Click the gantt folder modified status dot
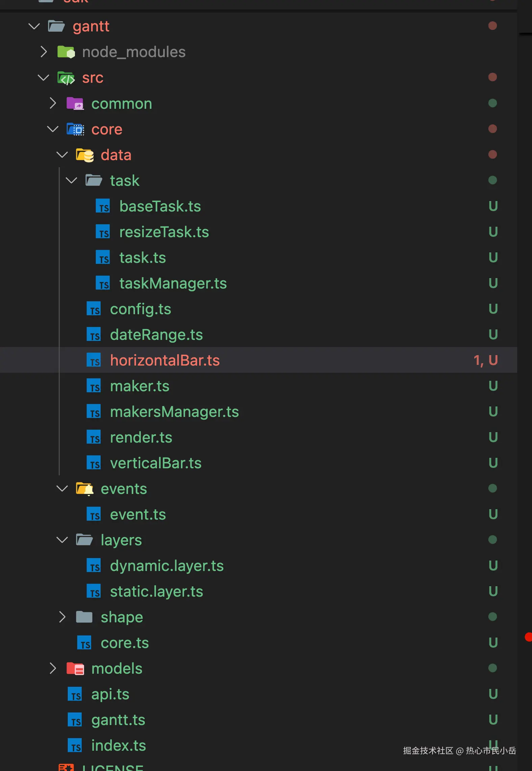This screenshot has width=532, height=771. point(493,26)
